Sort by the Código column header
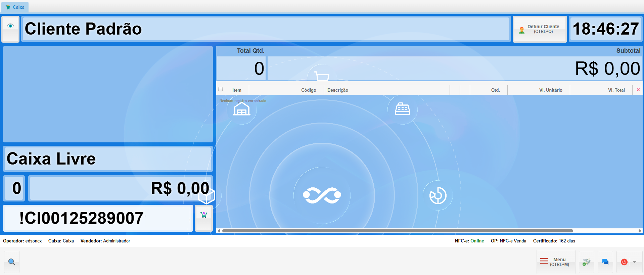 coord(308,90)
